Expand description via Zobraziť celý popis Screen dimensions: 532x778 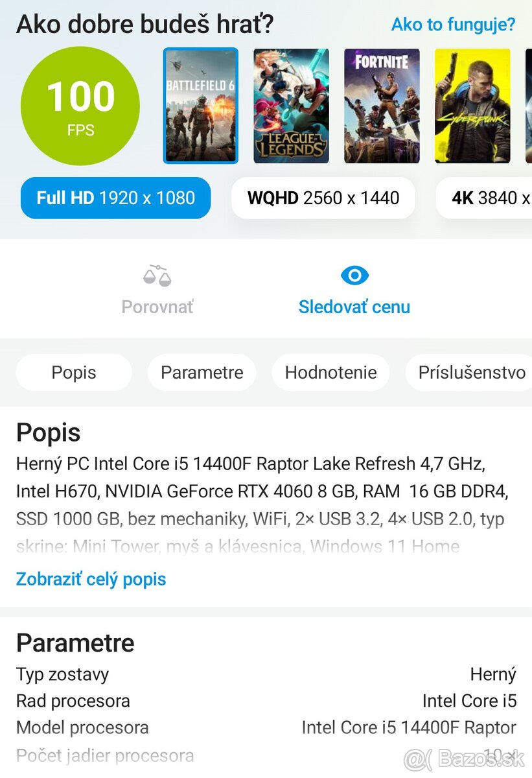(x=91, y=579)
